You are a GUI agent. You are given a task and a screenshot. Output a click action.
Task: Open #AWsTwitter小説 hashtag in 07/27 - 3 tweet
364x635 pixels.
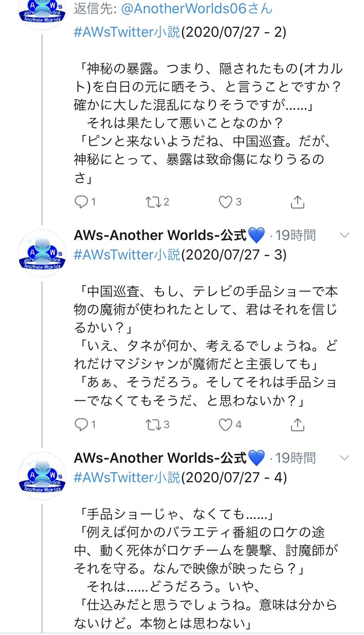[127, 255]
